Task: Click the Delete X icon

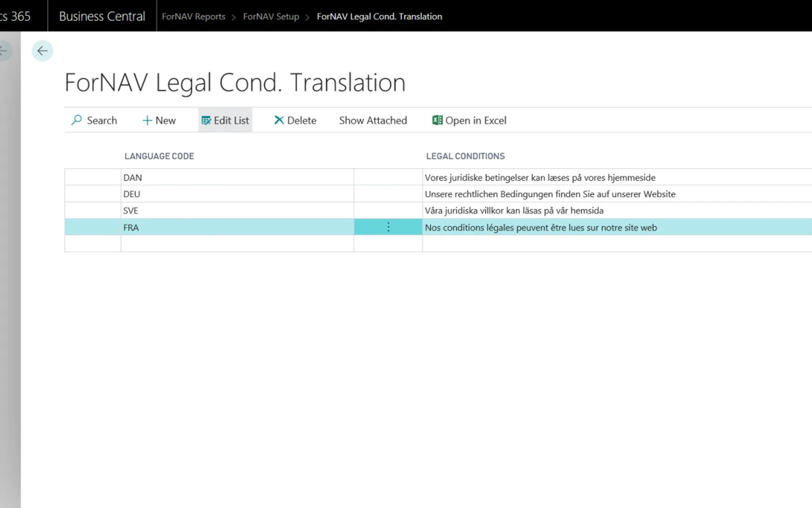Action: [x=279, y=120]
